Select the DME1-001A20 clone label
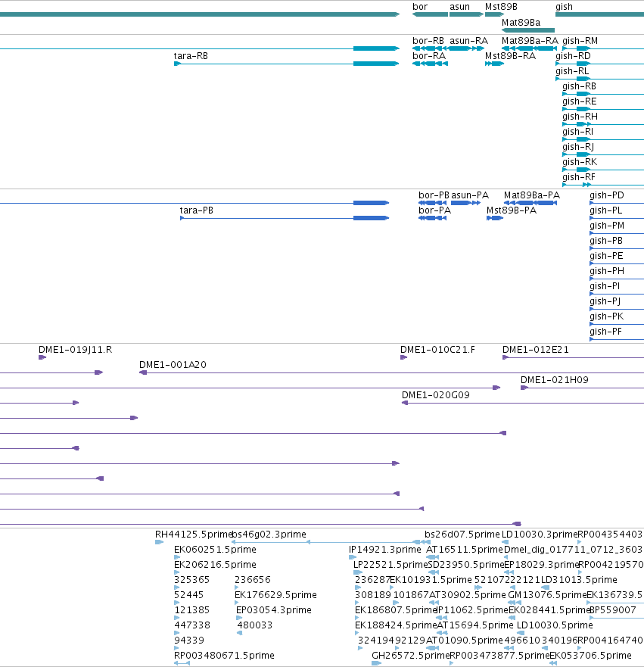This screenshot has width=644, height=667. point(173,365)
